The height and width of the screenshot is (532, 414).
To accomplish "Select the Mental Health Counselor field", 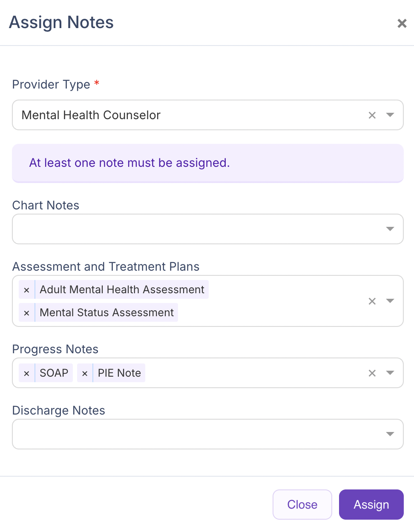I will click(x=170, y=115).
